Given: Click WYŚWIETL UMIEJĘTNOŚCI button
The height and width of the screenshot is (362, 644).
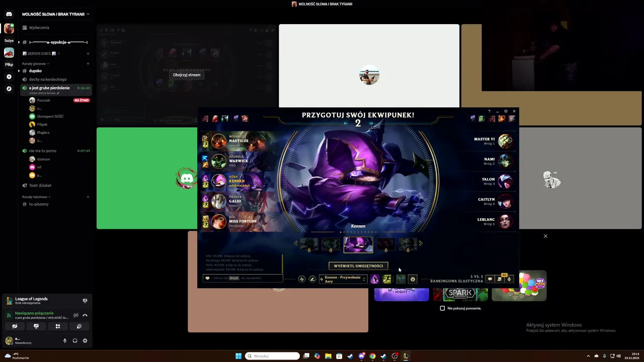Looking at the screenshot, I should click(x=358, y=266).
